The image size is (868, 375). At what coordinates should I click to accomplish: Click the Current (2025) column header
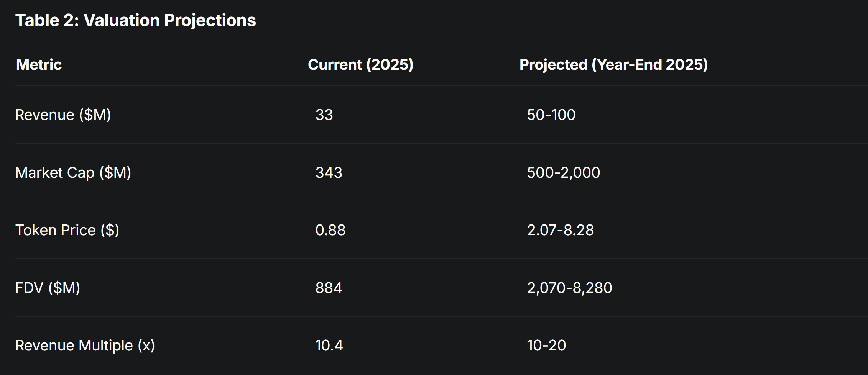(x=361, y=64)
